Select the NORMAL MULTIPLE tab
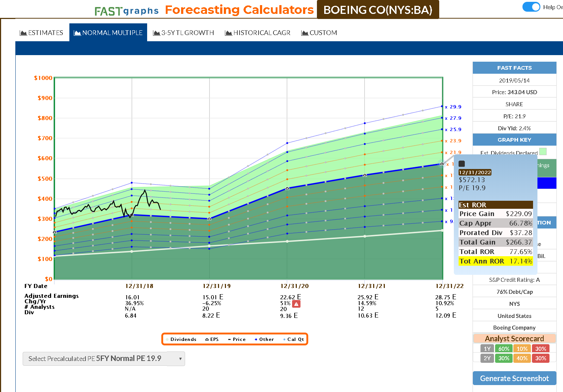Image resolution: width=563 pixels, height=392 pixels. tap(108, 33)
